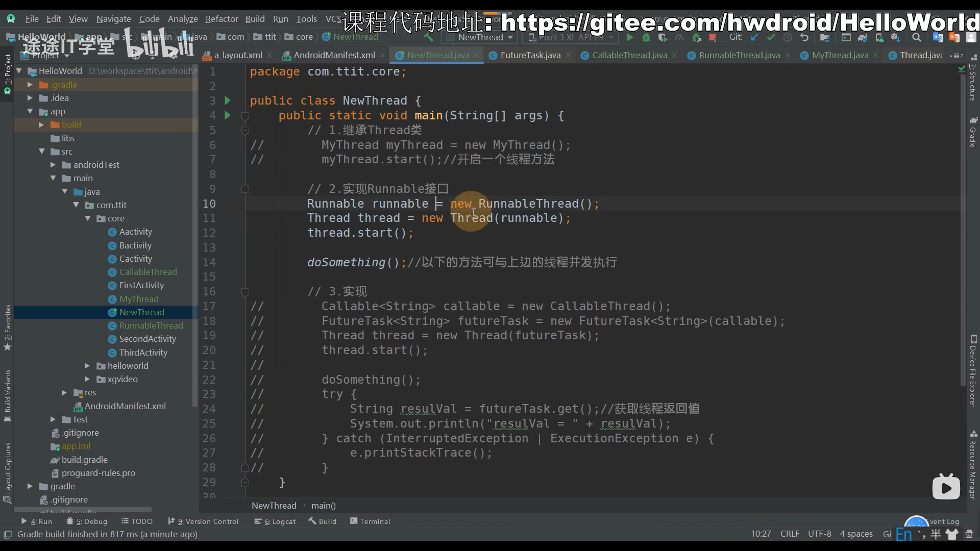This screenshot has width=980, height=551.
Task: Click CRLF line separator in status bar
Action: (790, 534)
